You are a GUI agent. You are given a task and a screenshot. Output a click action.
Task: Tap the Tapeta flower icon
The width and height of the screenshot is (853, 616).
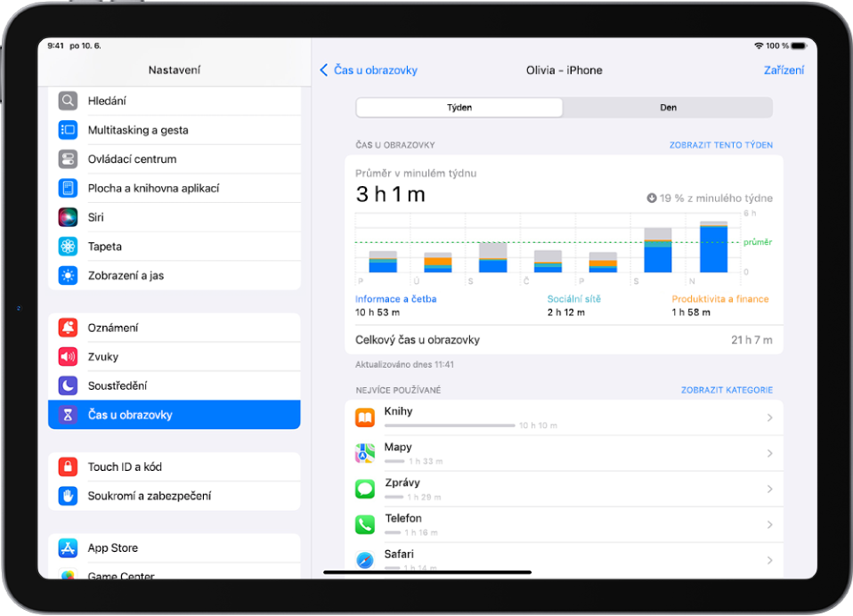click(68, 247)
